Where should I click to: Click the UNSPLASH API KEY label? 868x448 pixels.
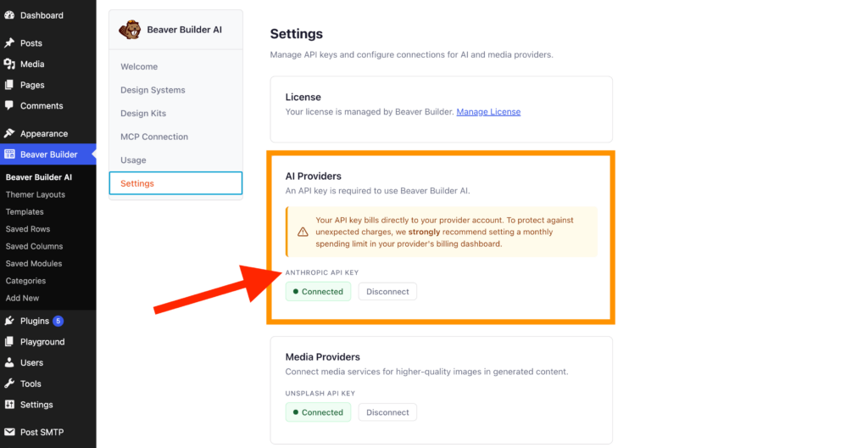[320, 393]
